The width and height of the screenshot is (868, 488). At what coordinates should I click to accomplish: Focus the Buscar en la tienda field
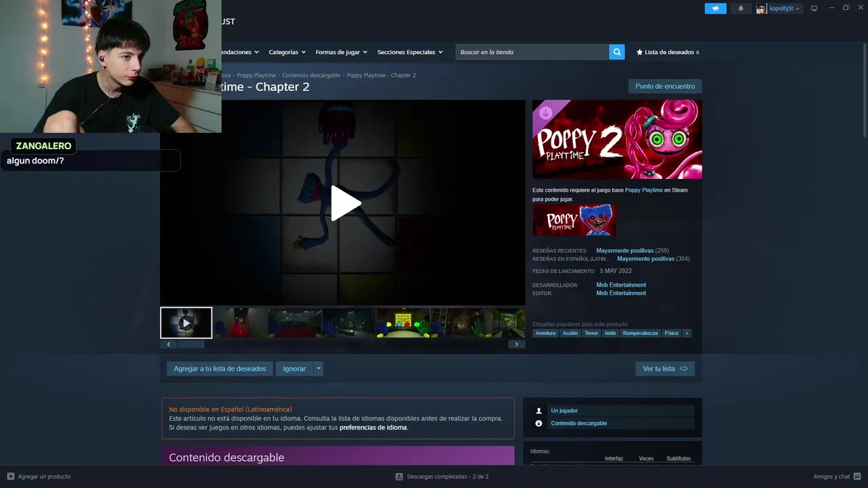pyautogui.click(x=532, y=52)
